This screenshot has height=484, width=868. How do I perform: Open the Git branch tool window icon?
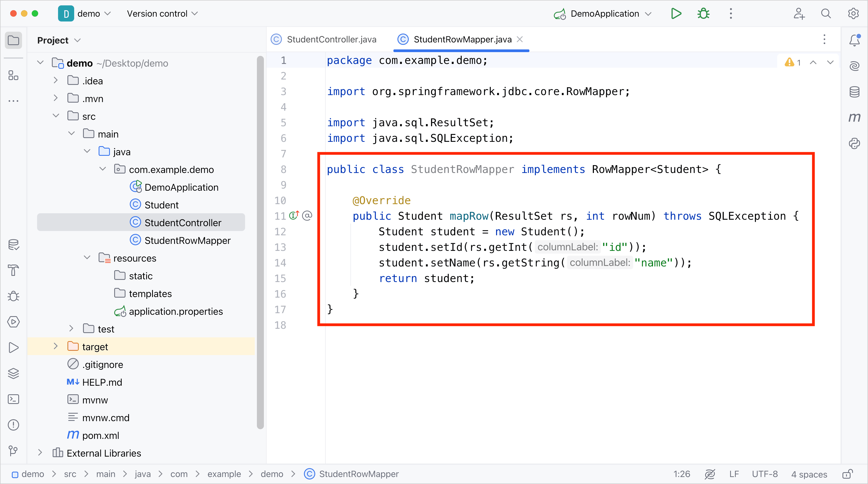(13, 450)
